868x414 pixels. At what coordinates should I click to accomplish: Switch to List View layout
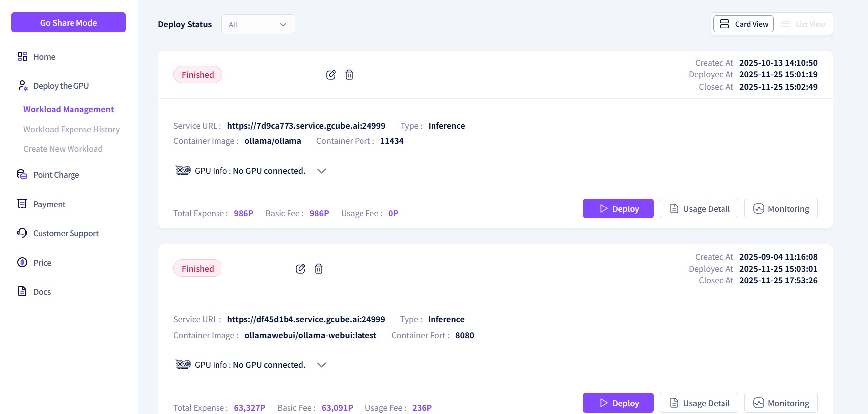point(803,24)
